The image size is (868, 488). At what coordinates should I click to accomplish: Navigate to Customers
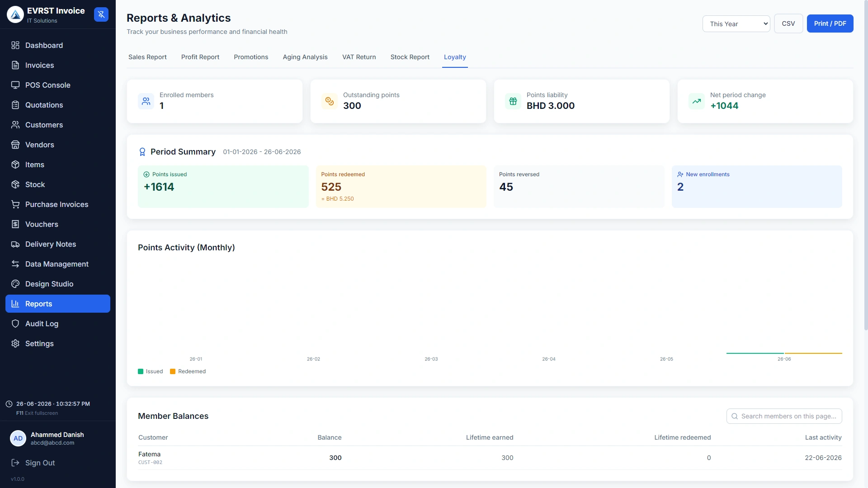click(58, 125)
